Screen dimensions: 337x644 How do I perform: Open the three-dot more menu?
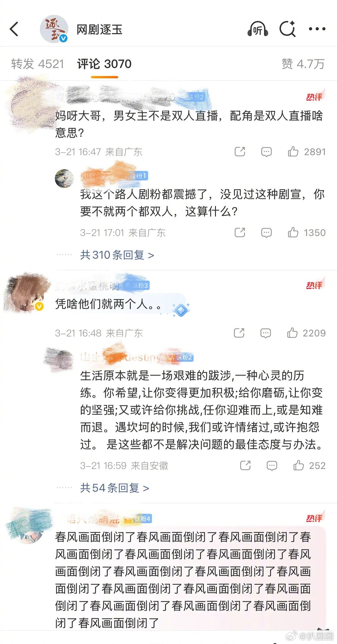click(x=317, y=29)
